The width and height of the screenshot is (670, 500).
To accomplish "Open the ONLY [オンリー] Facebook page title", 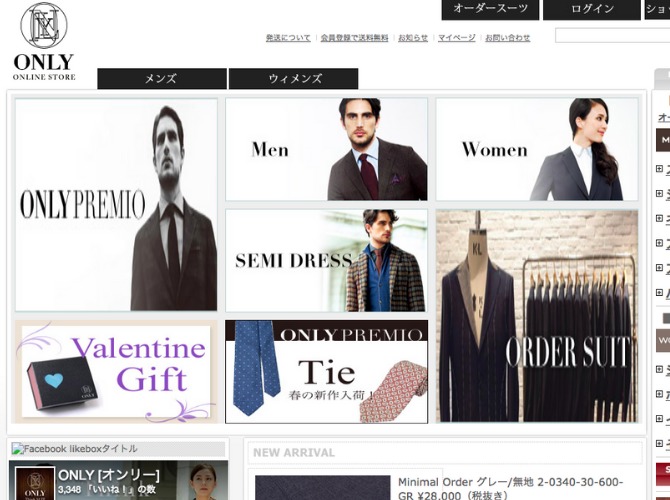I will tap(109, 475).
